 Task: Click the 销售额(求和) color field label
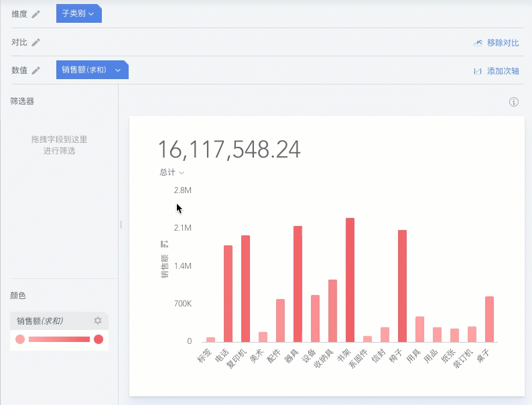click(x=40, y=321)
